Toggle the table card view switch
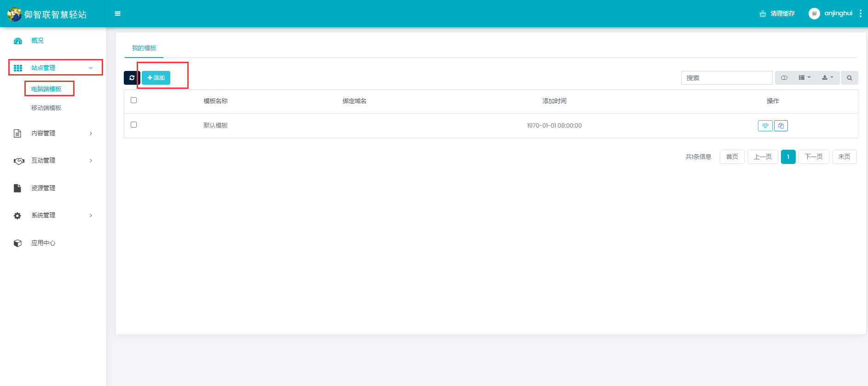The height and width of the screenshot is (386, 868). 784,78
